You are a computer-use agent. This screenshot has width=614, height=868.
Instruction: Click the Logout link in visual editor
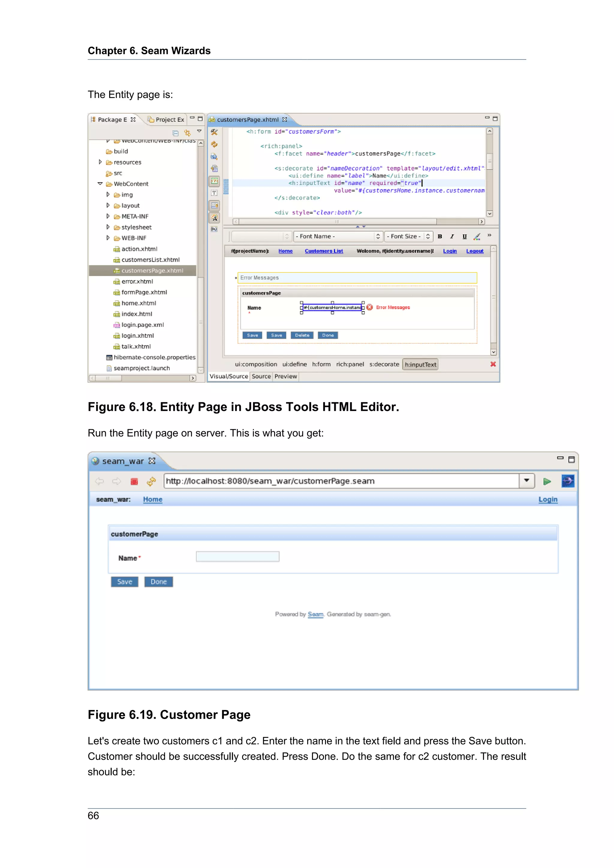pyautogui.click(x=475, y=251)
